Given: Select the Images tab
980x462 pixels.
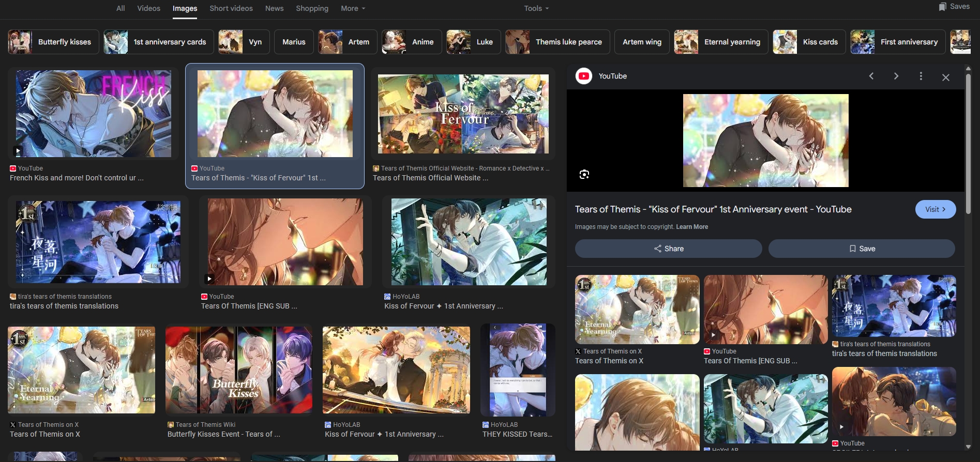Looking at the screenshot, I should [x=185, y=8].
